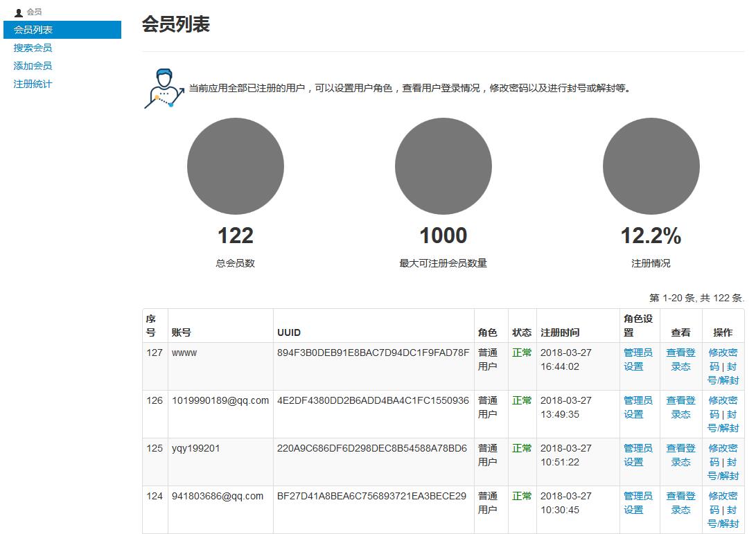The image size is (756, 534).
Task: Click the gray circle above 注册情况
Action: click(651, 166)
